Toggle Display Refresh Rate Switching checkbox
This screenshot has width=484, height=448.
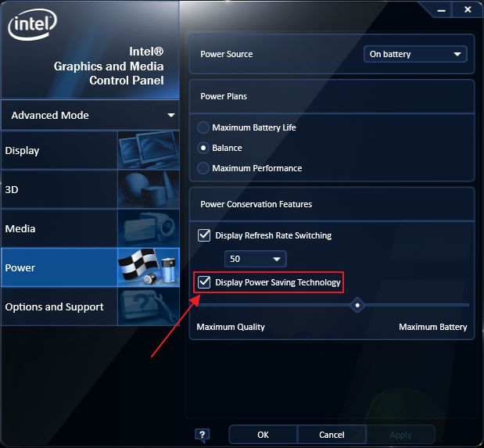click(204, 235)
